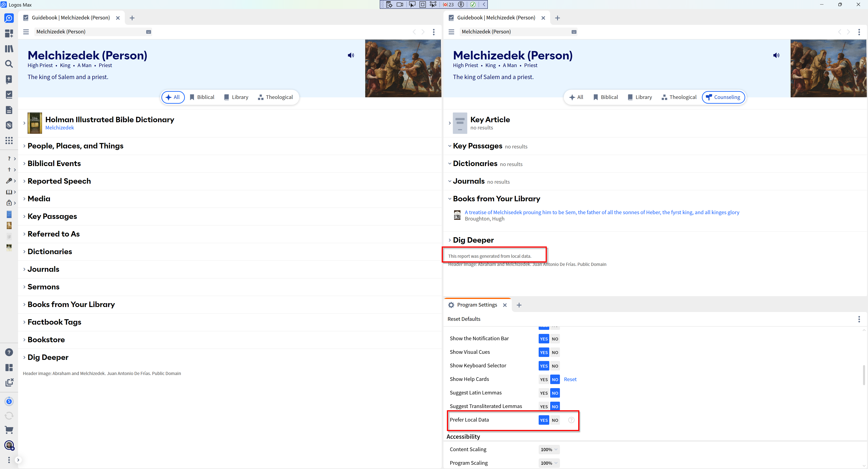Set Show Help Cards to YES
868x469 pixels.
pyautogui.click(x=544, y=380)
